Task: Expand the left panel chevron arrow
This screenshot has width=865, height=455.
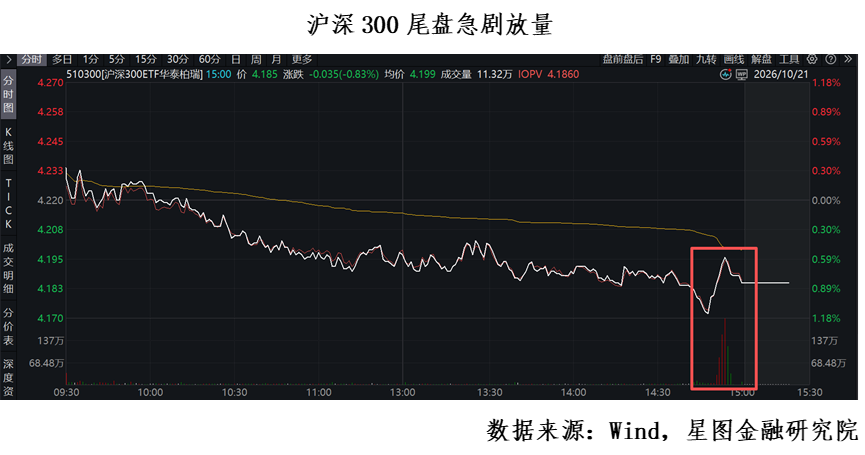Action: coord(8,59)
